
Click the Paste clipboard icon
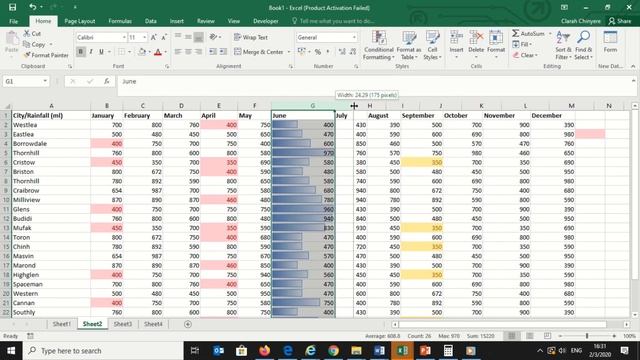(x=12, y=39)
